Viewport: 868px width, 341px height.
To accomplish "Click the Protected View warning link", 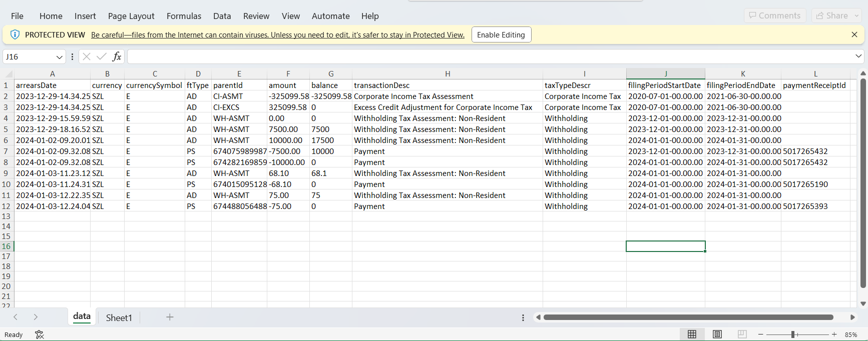I will pyautogui.click(x=277, y=34).
